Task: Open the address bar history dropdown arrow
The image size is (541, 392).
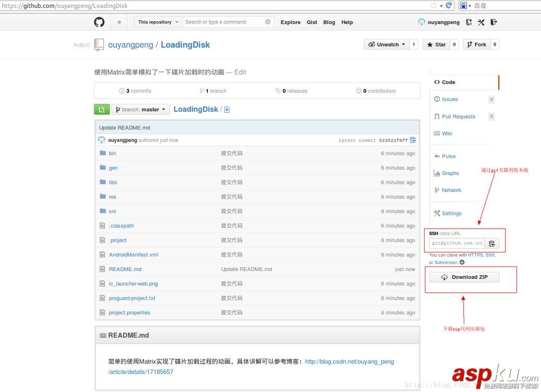Action: coord(441,6)
